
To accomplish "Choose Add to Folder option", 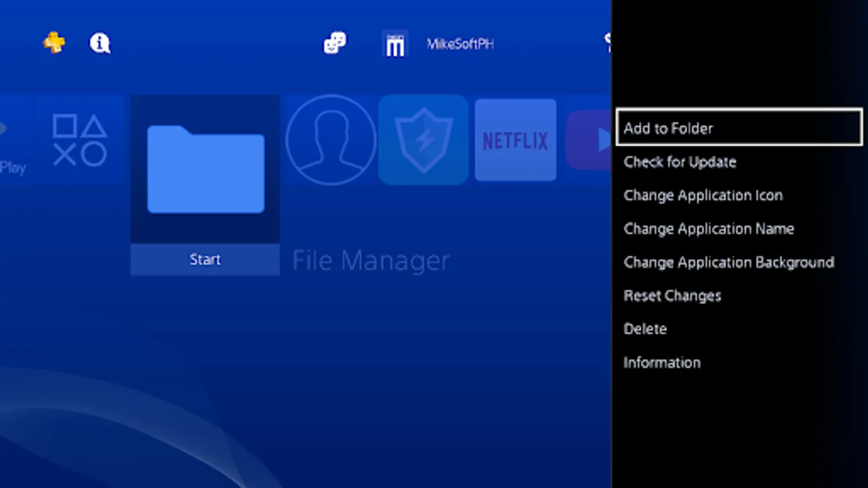I will pos(739,127).
